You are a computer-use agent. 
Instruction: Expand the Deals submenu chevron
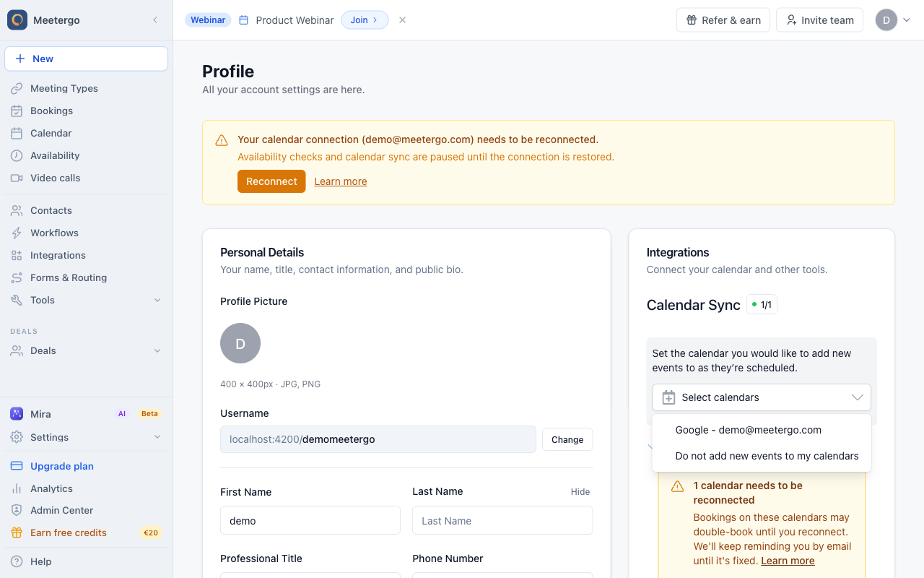pyautogui.click(x=157, y=350)
